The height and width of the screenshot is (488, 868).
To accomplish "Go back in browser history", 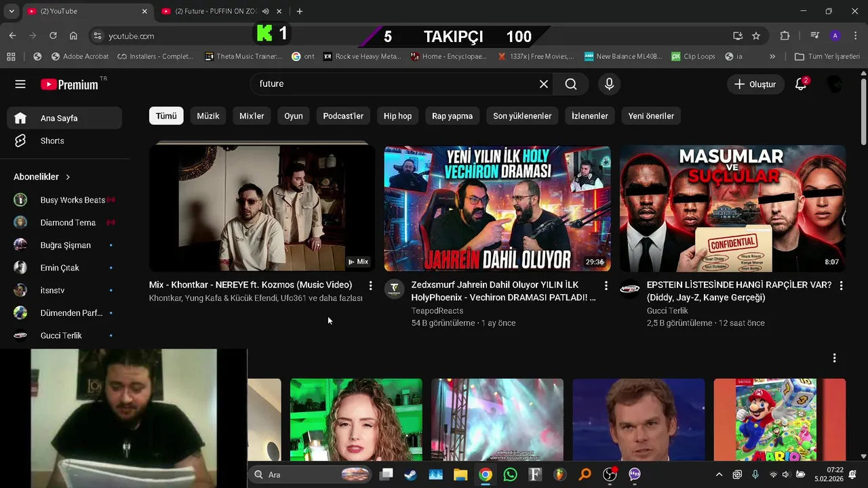I will point(12,36).
